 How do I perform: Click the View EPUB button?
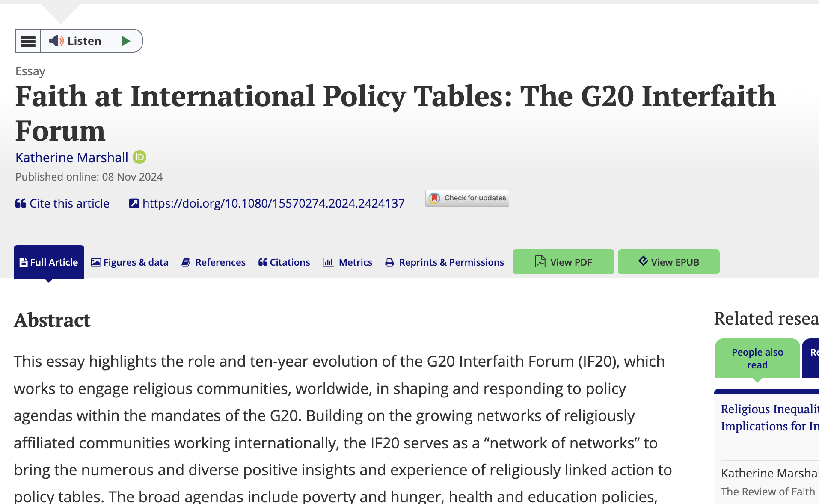pos(669,262)
